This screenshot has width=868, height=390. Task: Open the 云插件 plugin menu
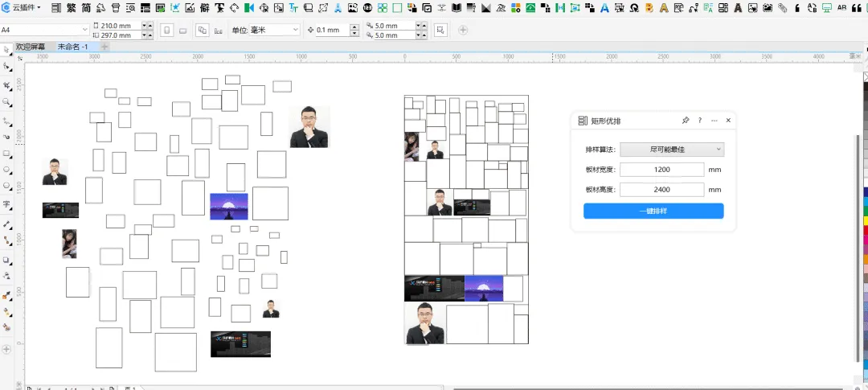[23, 7]
